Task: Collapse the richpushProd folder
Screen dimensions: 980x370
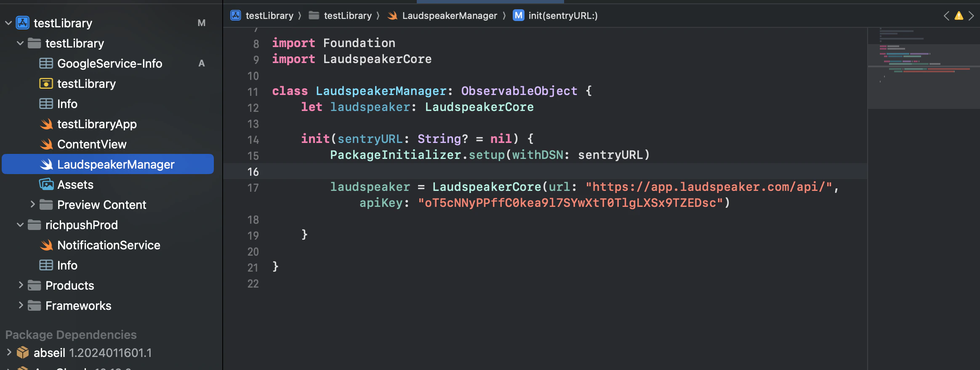Action: pos(20,225)
